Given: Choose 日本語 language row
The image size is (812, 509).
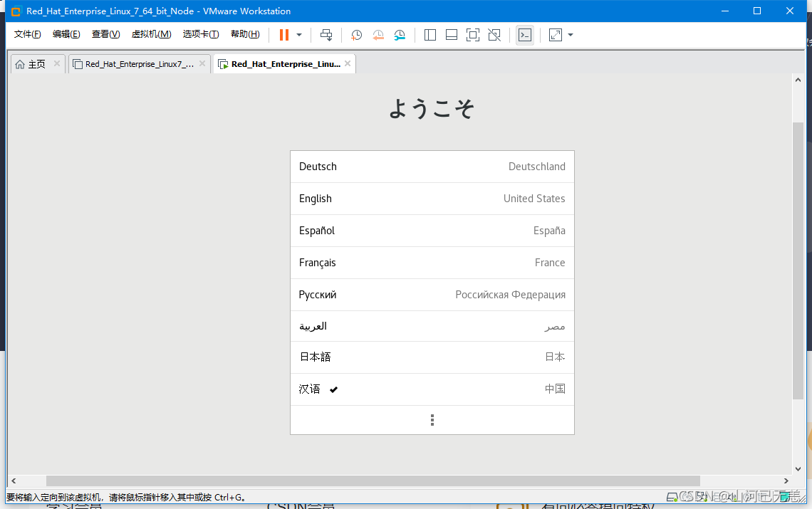Looking at the screenshot, I should tap(432, 357).
